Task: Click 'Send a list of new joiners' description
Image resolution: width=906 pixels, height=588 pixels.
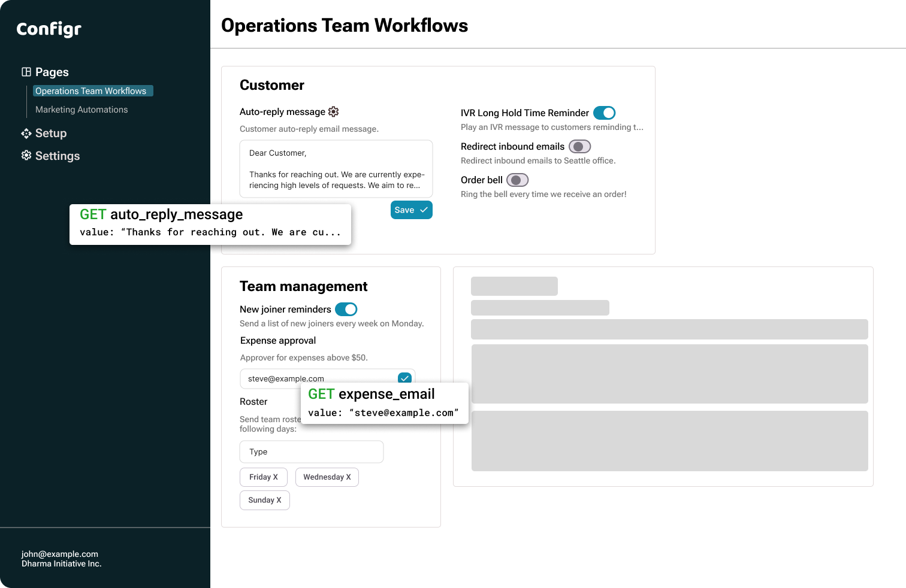Action: tap(332, 323)
